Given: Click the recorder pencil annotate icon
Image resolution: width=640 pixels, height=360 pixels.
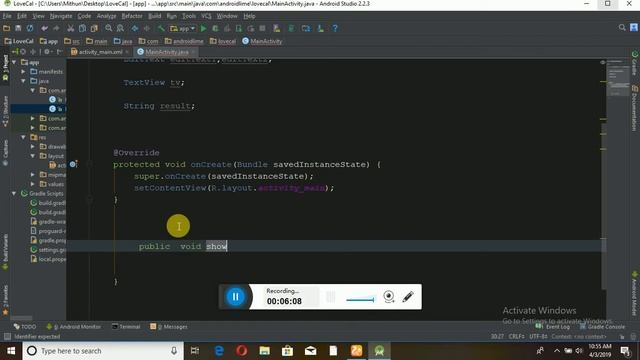Looking at the screenshot, I should point(408,297).
